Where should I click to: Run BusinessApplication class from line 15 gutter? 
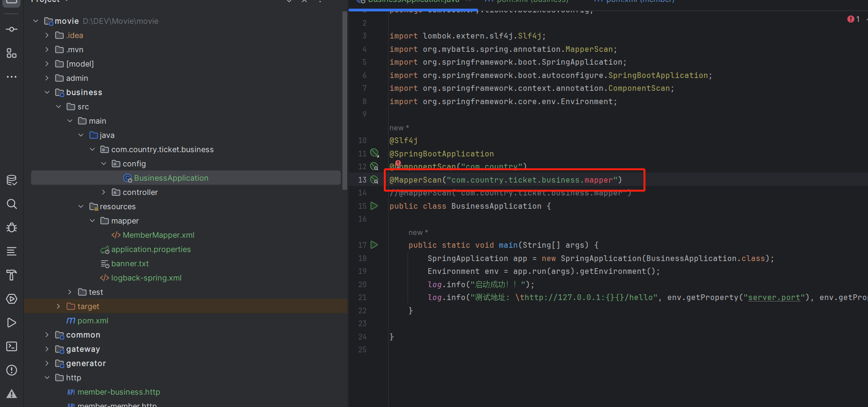(x=374, y=206)
